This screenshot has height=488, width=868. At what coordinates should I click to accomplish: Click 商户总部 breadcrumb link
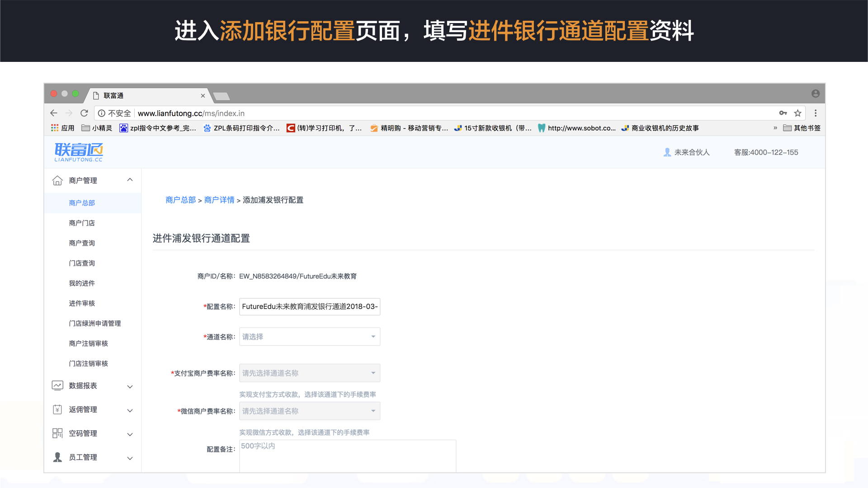tap(180, 200)
